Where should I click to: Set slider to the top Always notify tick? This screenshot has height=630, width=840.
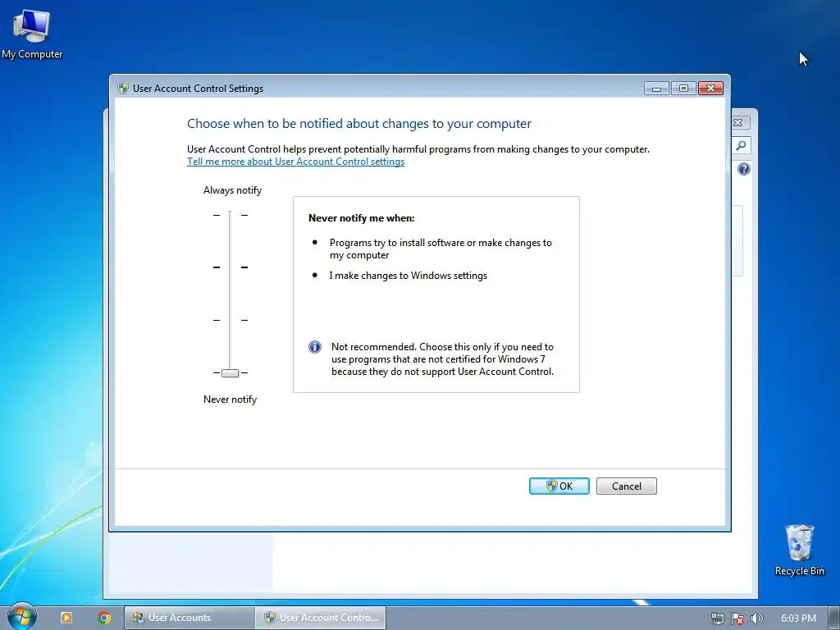(230, 215)
